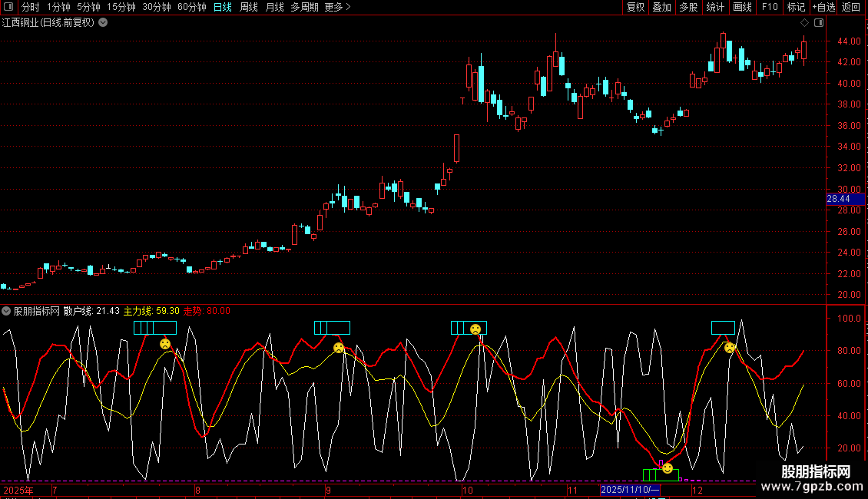
Task: Switch to 周线 weekly chart
Action: pos(249,7)
